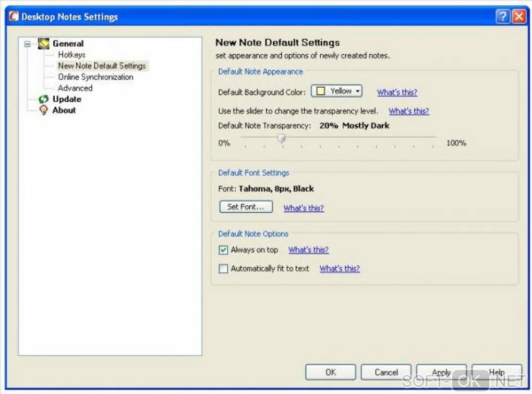
Task: Click What's this link next to Set Font
Action: pos(304,208)
